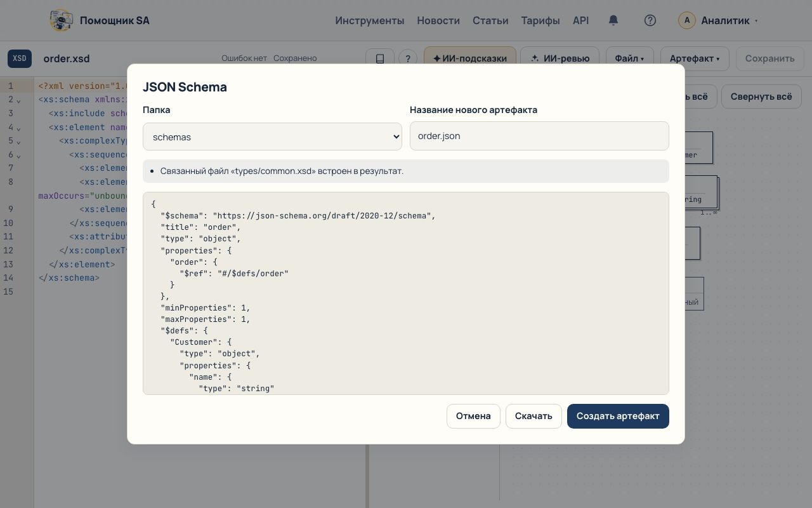Open the help question mark in top navigation

click(x=650, y=20)
